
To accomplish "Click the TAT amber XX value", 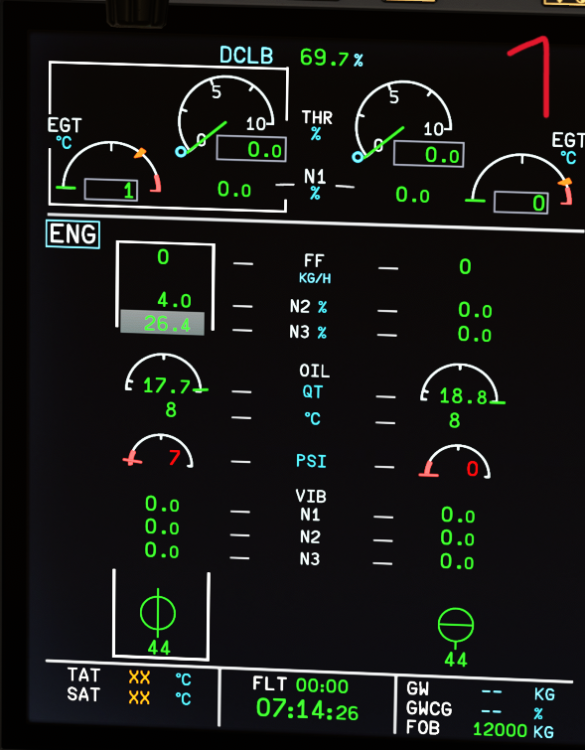I will click(139, 677).
